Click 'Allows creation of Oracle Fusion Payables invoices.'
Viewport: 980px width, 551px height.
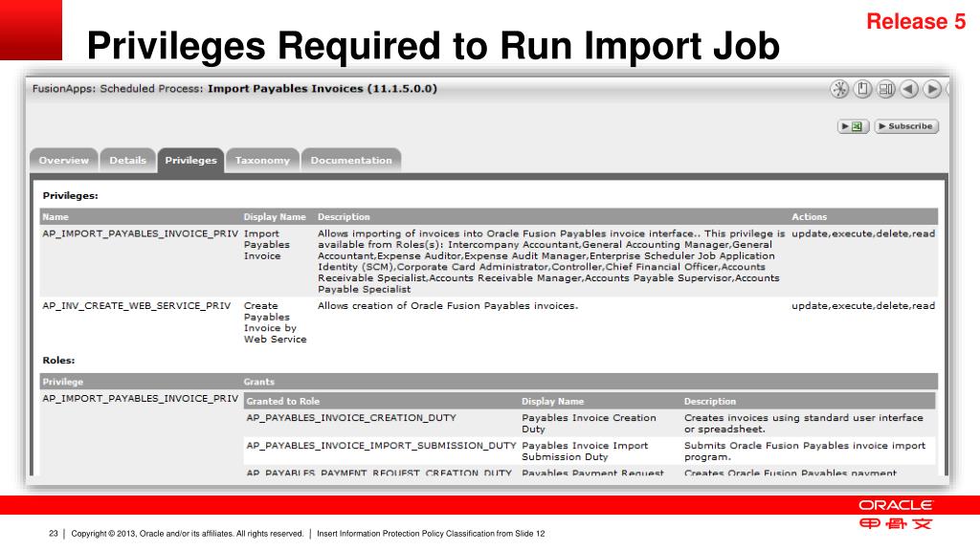pos(448,306)
